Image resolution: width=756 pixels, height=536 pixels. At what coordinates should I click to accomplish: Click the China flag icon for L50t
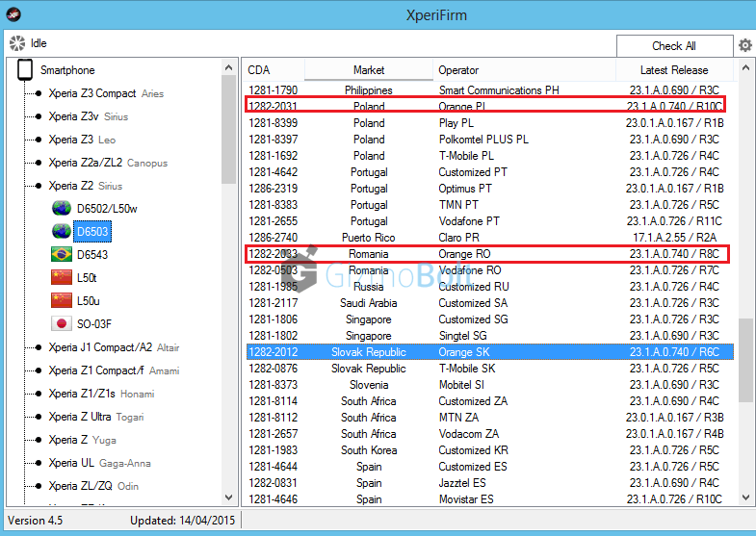[x=62, y=277]
